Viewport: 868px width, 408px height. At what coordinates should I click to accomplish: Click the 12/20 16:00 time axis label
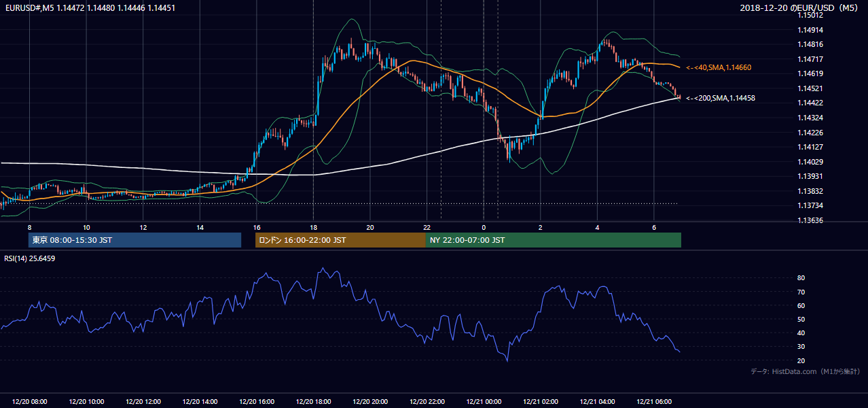click(257, 402)
